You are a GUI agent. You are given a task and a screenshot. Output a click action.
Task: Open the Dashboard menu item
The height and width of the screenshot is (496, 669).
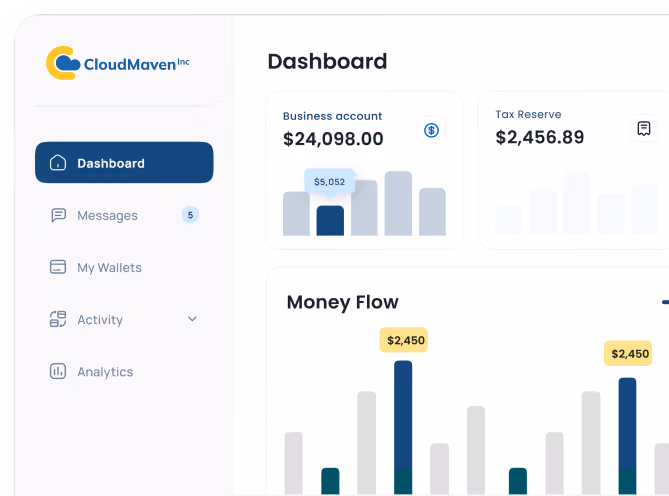tap(124, 162)
